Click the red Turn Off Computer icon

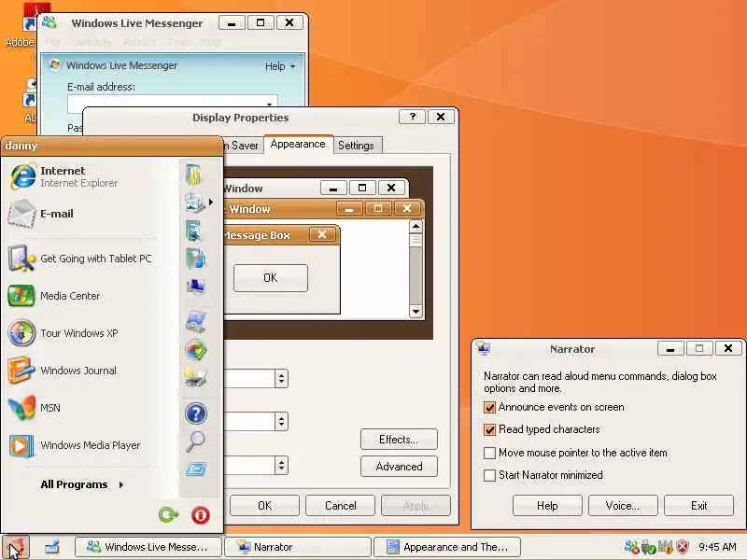click(201, 515)
